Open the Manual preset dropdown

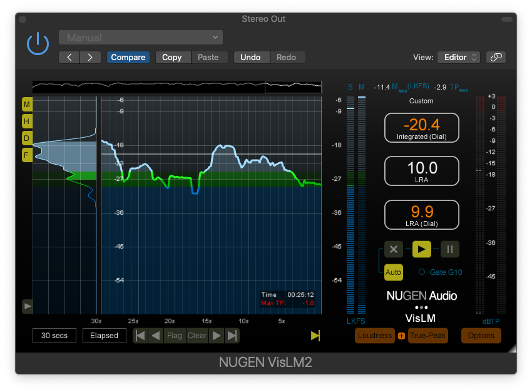click(141, 38)
